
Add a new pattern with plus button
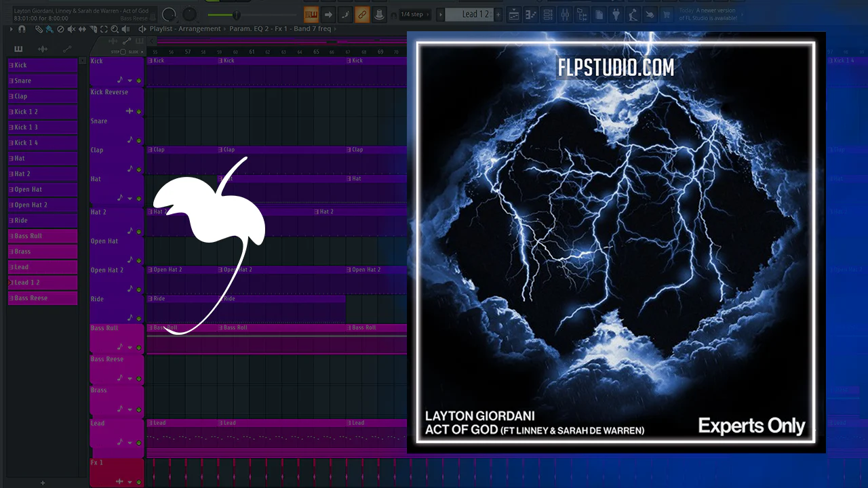coord(498,14)
